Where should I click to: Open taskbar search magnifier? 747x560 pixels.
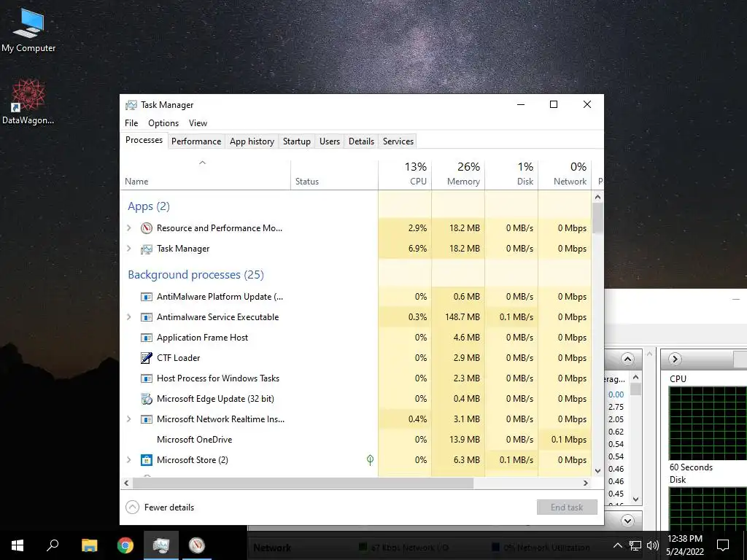(x=53, y=545)
